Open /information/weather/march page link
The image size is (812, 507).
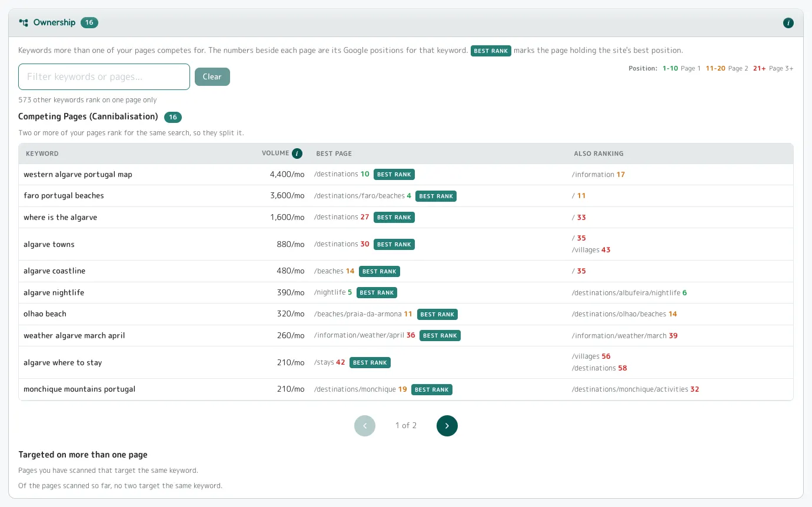tap(619, 336)
